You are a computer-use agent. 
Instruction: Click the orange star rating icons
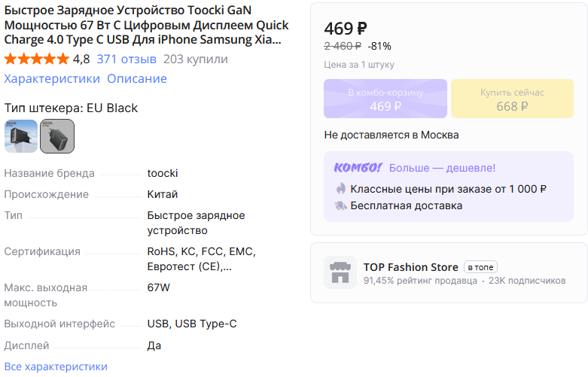click(36, 59)
